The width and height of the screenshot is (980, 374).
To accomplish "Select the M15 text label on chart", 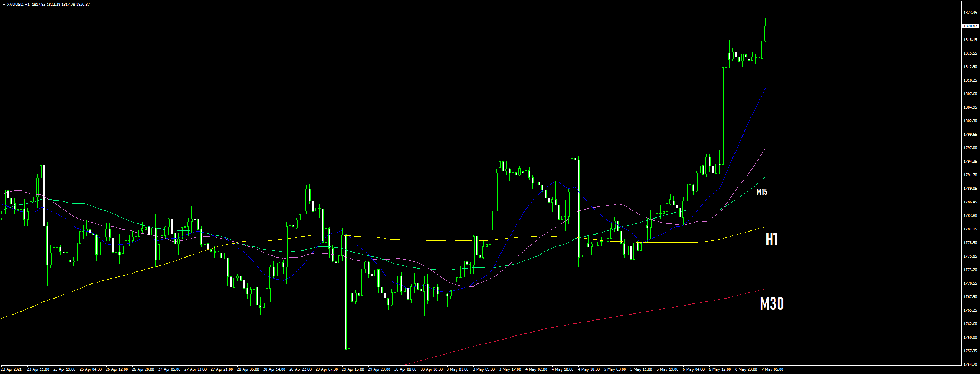I will point(762,192).
